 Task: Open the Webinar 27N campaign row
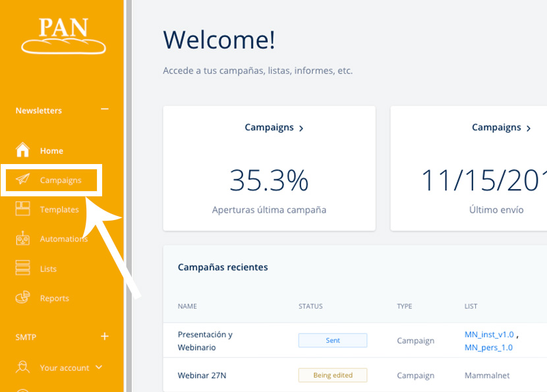[202, 376]
